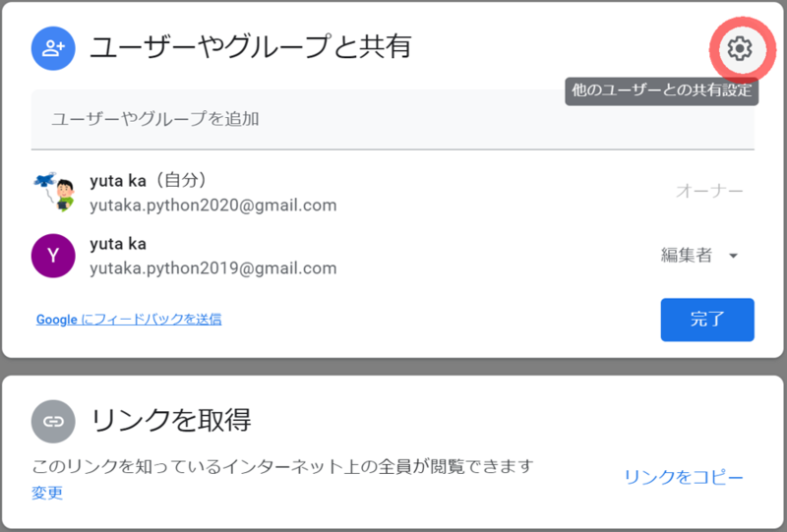Click the yuta ka（自分）name
Screen dimensions: 787x532
(148, 180)
